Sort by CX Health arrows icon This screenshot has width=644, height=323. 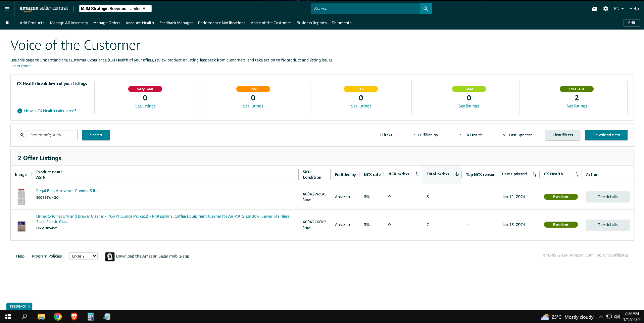coord(577,174)
